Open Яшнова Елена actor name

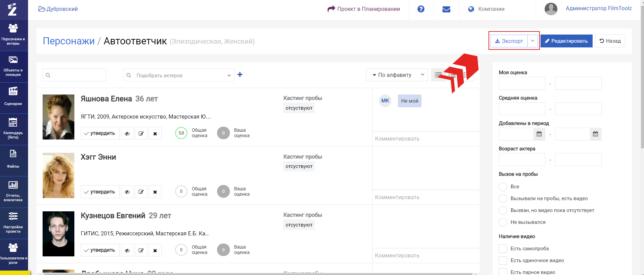pos(106,99)
